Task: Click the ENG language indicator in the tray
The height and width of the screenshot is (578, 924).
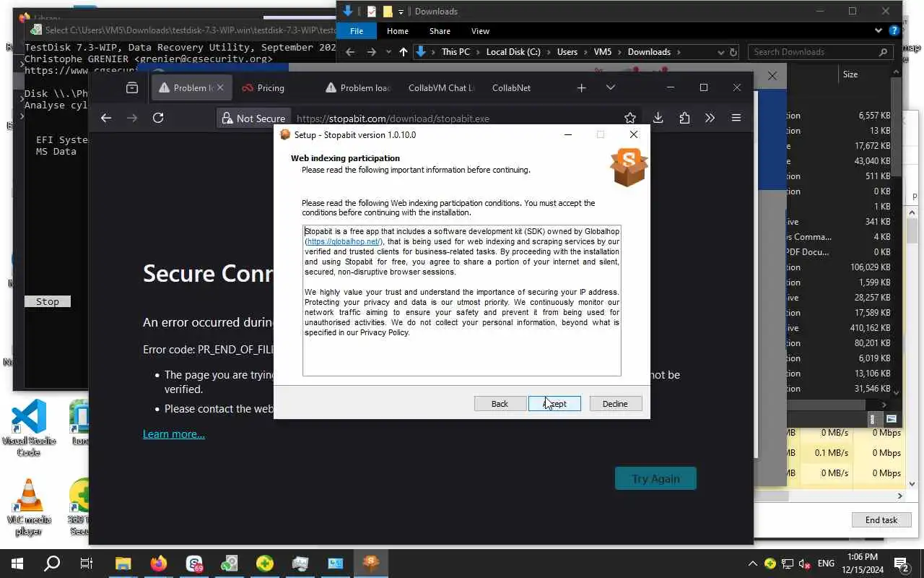Action: point(826,564)
